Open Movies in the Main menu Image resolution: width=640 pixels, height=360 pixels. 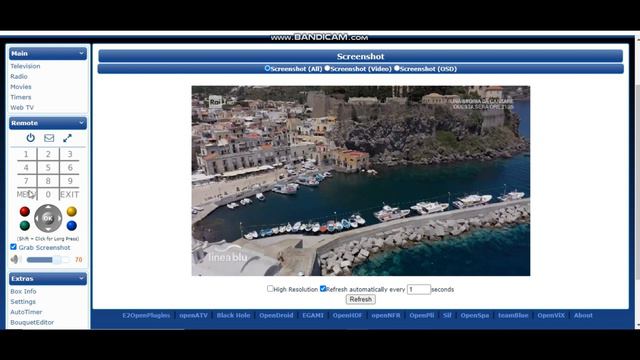click(21, 87)
